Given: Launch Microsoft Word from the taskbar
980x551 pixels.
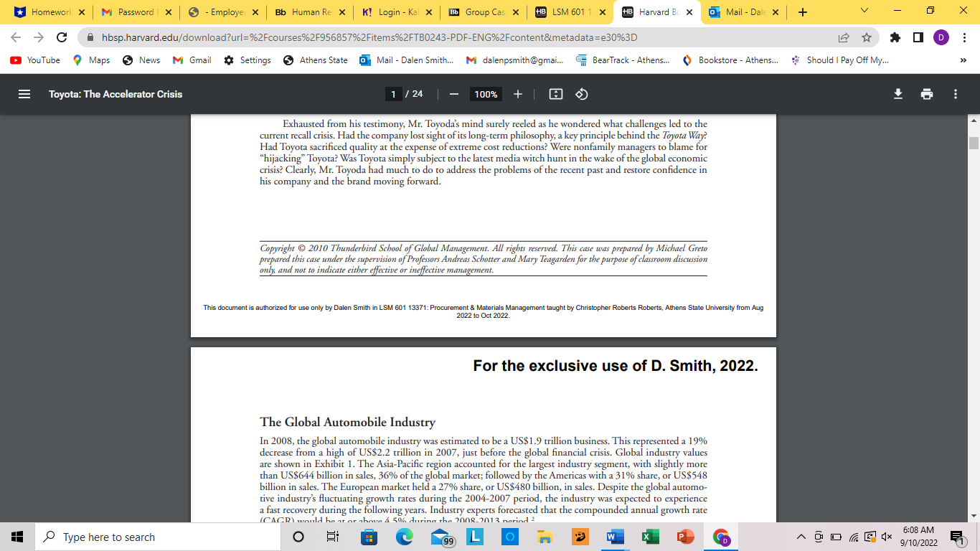Looking at the screenshot, I should (x=615, y=537).
